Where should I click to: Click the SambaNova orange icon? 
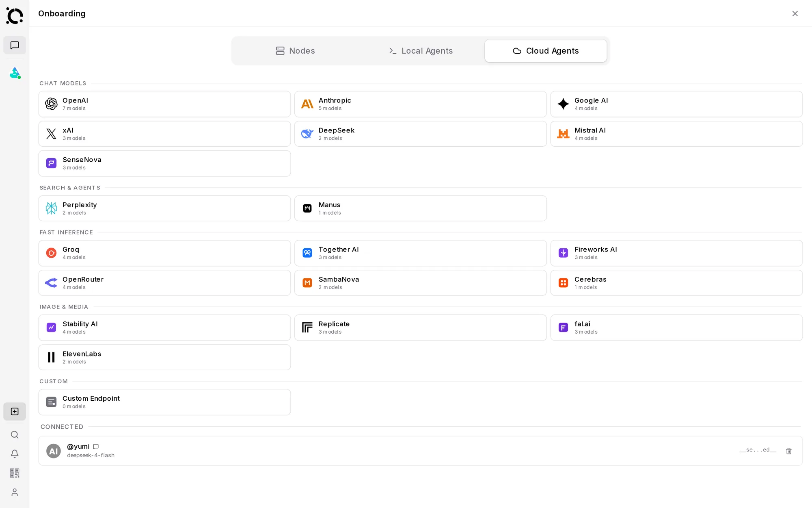click(x=307, y=283)
